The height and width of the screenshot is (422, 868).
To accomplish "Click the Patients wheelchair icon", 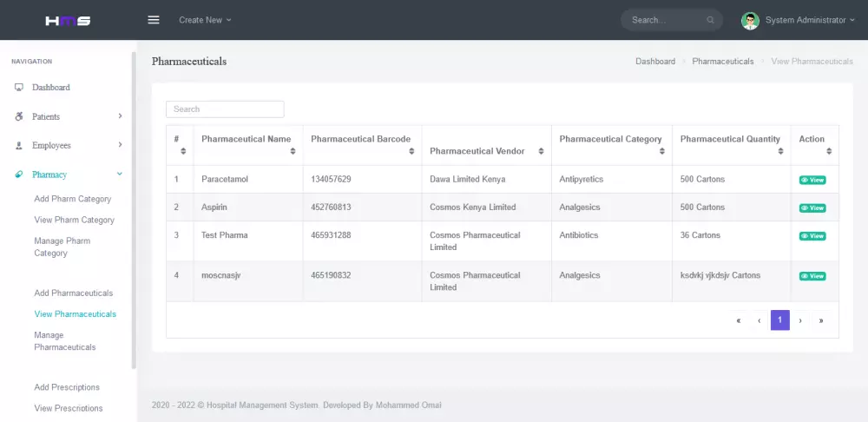I will pyautogui.click(x=19, y=116).
